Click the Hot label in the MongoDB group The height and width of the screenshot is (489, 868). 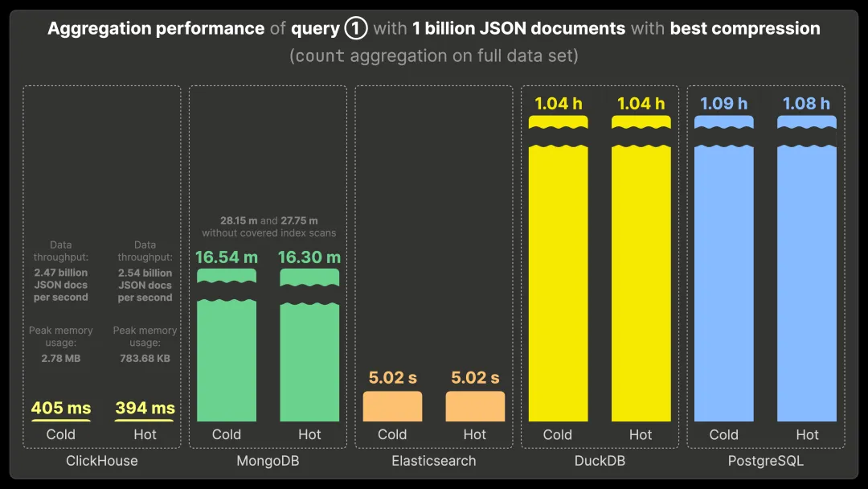click(309, 435)
